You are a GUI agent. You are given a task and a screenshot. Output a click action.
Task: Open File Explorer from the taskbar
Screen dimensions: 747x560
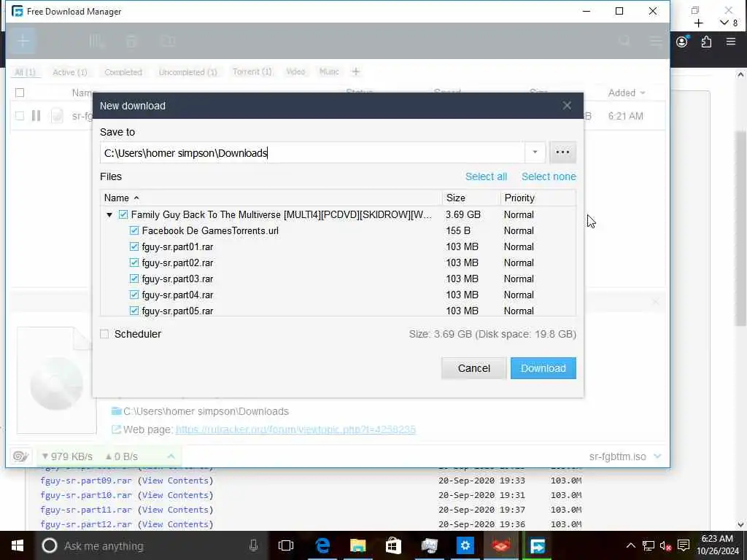pyautogui.click(x=357, y=545)
